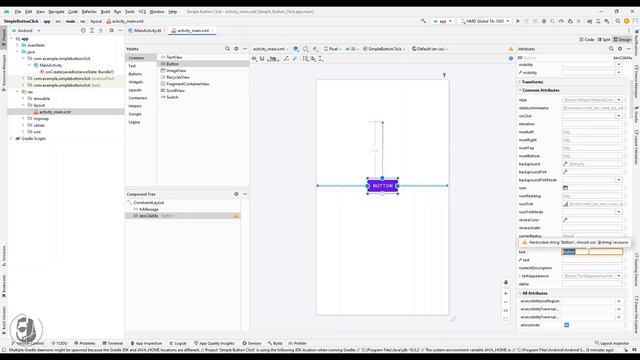Open the Tools menu

pyautogui.click(x=129, y=12)
